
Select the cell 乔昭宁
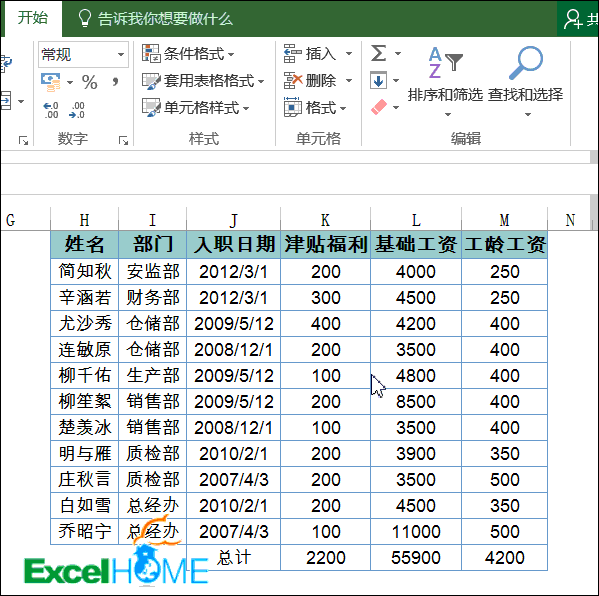(x=84, y=531)
